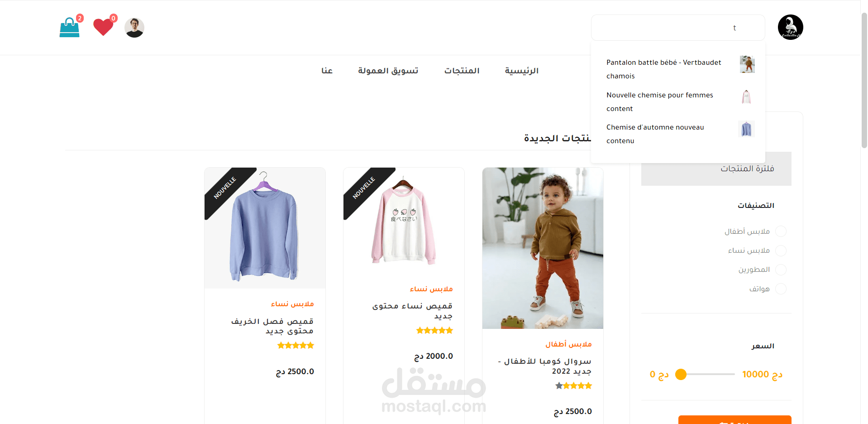The width and height of the screenshot is (868, 424).
Task: Click the Pantalon battle bébé suggestion thumbnail
Action: pyautogui.click(x=747, y=64)
